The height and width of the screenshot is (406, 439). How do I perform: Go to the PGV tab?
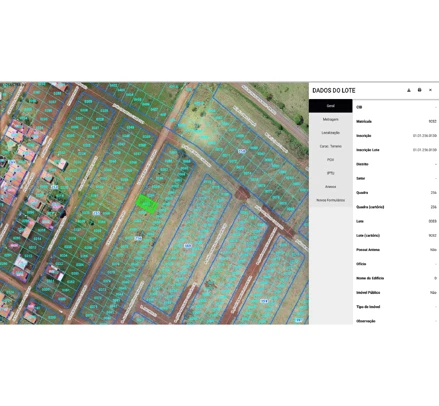(330, 160)
